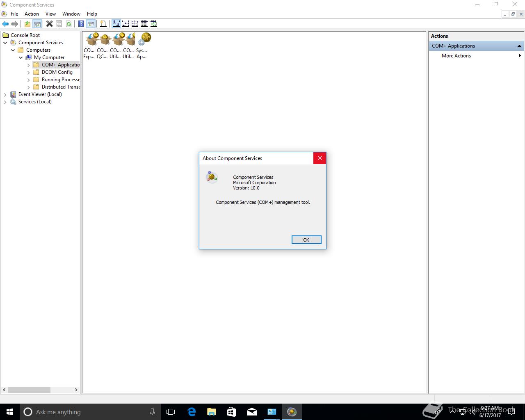Viewport: 525px width, 420px height.
Task: Expand the Services (Local) node
Action: (x=5, y=102)
